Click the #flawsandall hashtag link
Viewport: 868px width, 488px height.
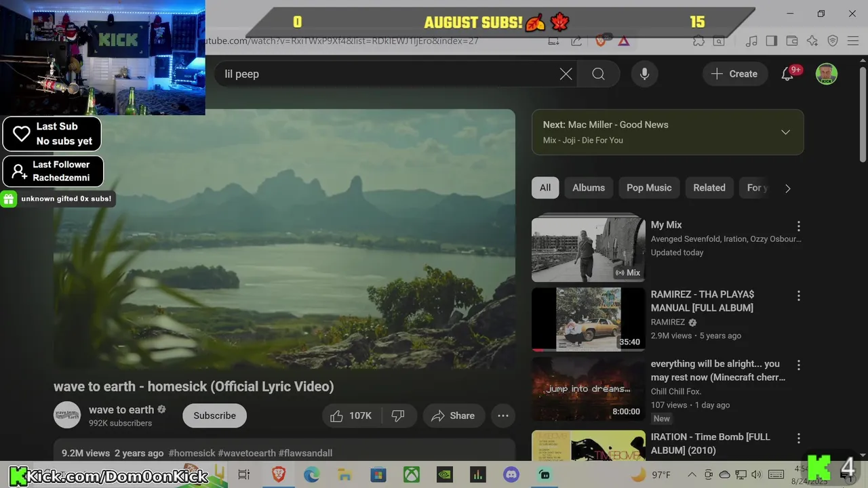tap(305, 453)
